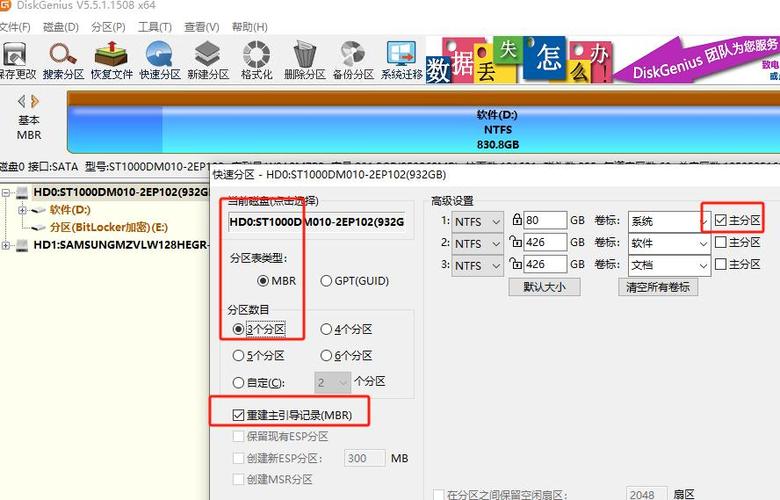Click the DiskGenius application logo icon
The width and height of the screenshot is (780, 500).
click(x=5, y=5)
